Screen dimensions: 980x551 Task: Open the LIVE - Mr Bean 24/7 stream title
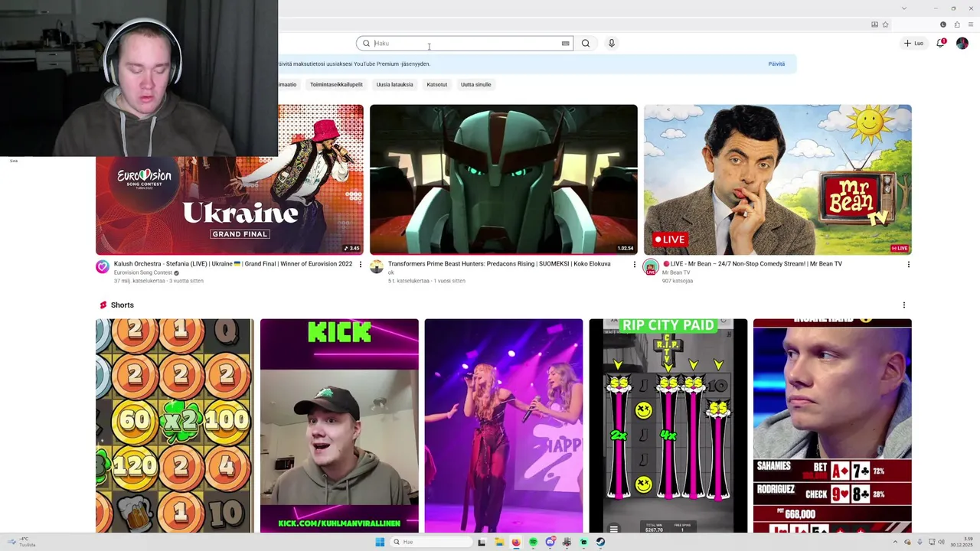[752, 264]
